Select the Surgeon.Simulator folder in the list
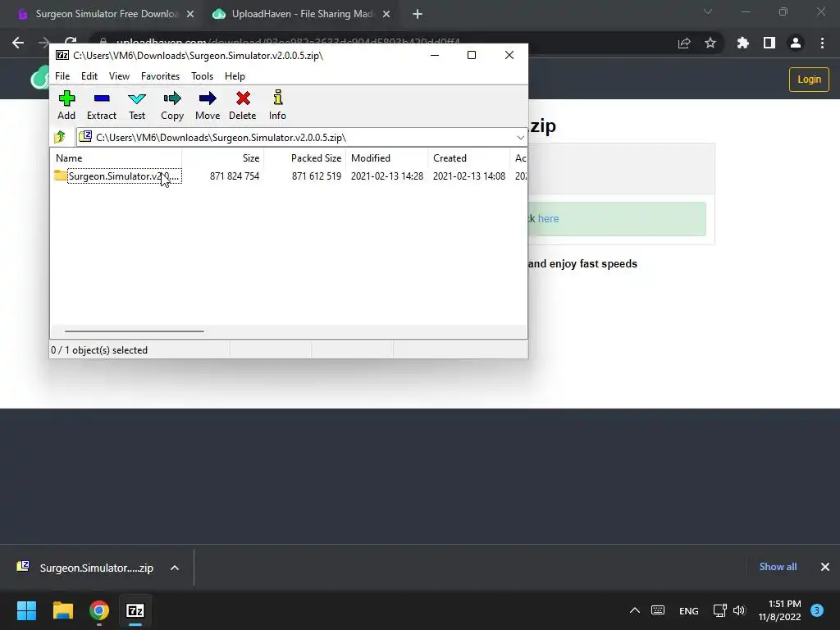840x630 pixels. point(118,176)
